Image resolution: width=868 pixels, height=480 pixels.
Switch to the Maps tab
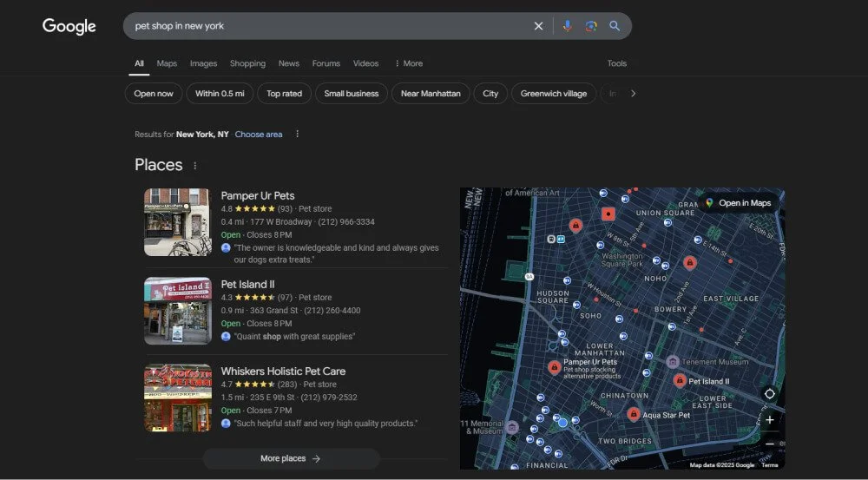coord(167,63)
